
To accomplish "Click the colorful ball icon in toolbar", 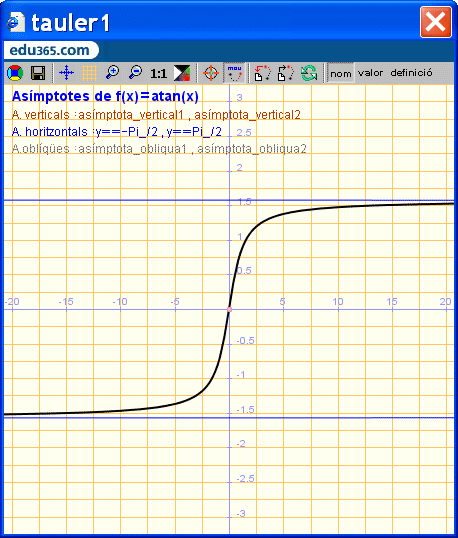I will (x=15, y=73).
